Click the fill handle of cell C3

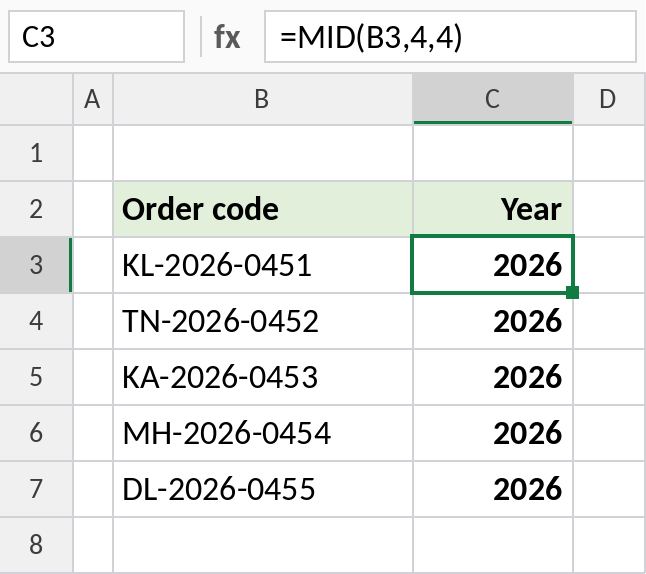pos(573,293)
